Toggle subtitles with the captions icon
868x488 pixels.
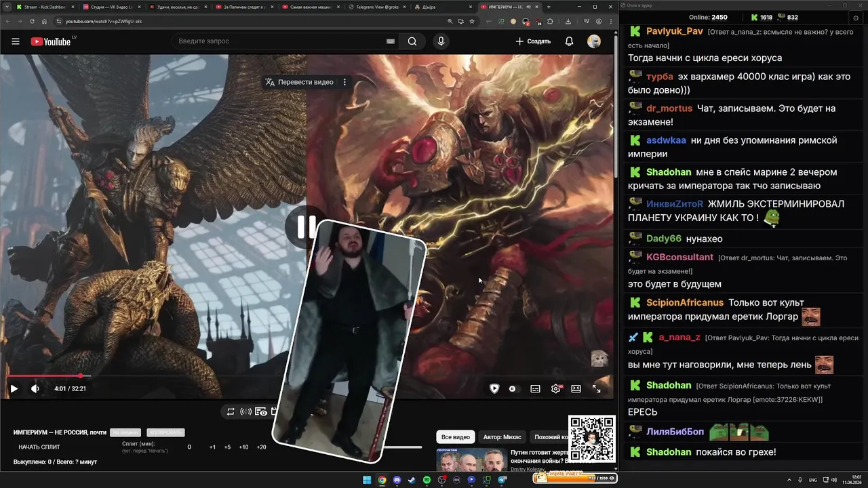[x=535, y=388]
